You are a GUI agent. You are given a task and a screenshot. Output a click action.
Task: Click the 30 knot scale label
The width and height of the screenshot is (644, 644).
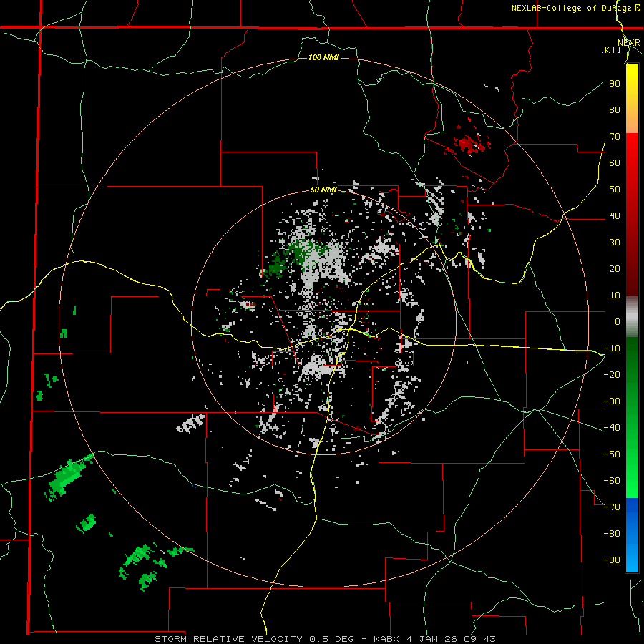(x=615, y=243)
